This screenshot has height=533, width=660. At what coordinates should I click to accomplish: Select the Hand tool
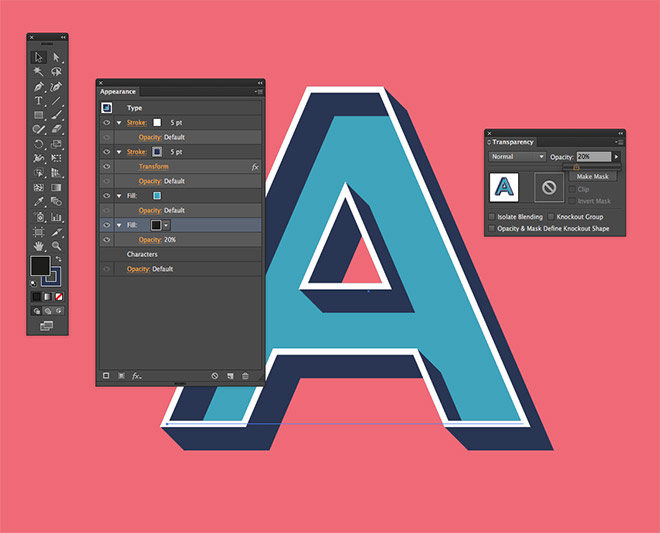38,245
